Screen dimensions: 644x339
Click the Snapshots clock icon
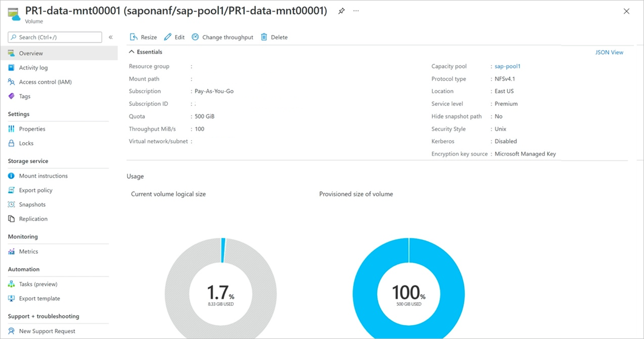[x=11, y=204]
